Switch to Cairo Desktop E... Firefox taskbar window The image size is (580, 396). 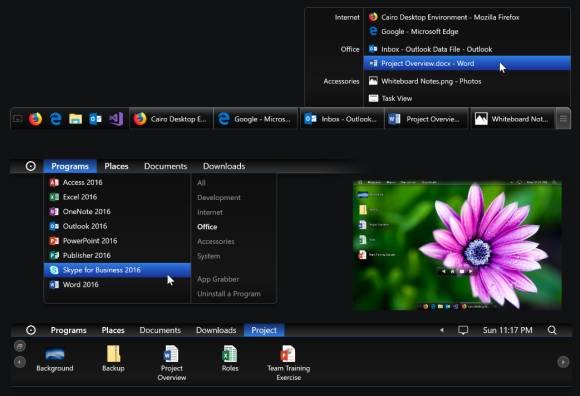coord(171,119)
